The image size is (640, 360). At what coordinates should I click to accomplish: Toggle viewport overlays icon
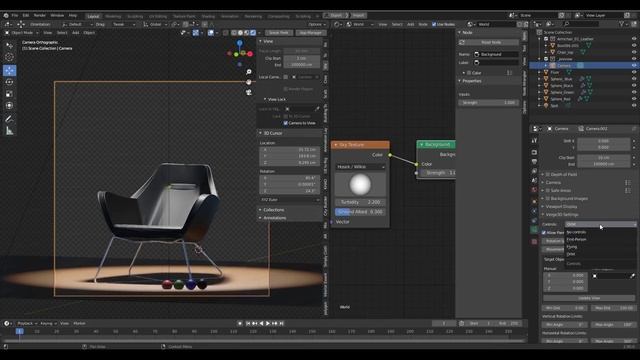(211, 33)
